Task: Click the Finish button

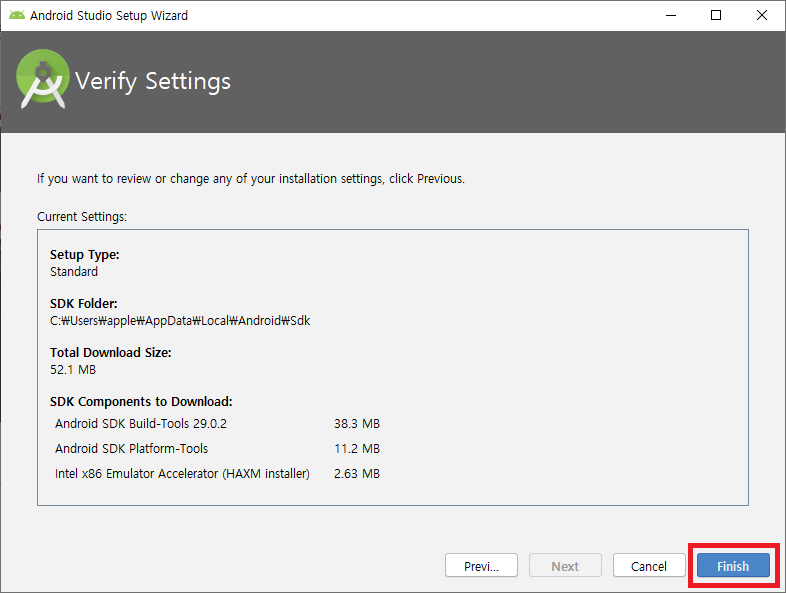Action: tap(733, 566)
